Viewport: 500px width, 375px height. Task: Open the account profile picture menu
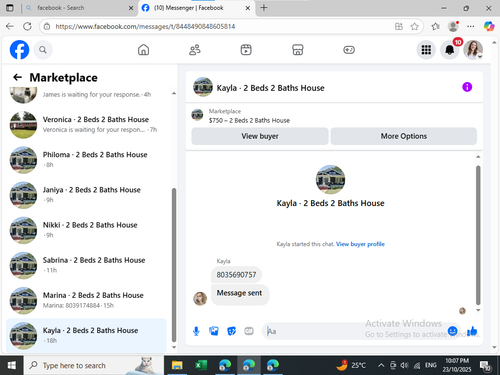pyautogui.click(x=473, y=50)
